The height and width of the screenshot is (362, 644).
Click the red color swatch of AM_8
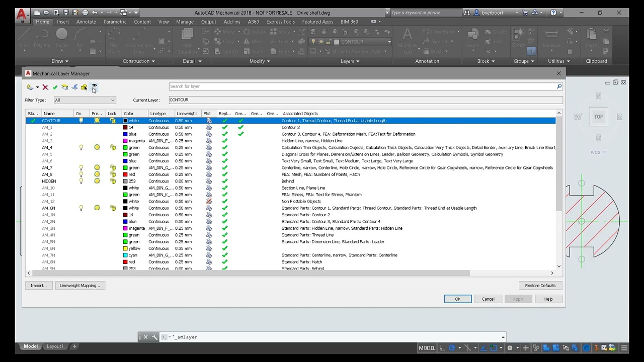(x=125, y=174)
